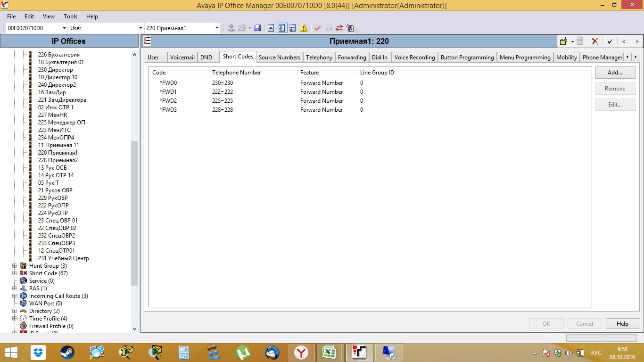Screen dimensions: 644x362
Task: Open the error pane warning triangle icon
Action: pos(304,28)
